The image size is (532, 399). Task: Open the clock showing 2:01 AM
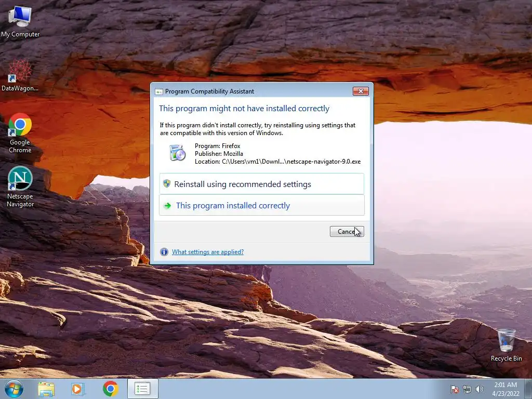point(506,389)
